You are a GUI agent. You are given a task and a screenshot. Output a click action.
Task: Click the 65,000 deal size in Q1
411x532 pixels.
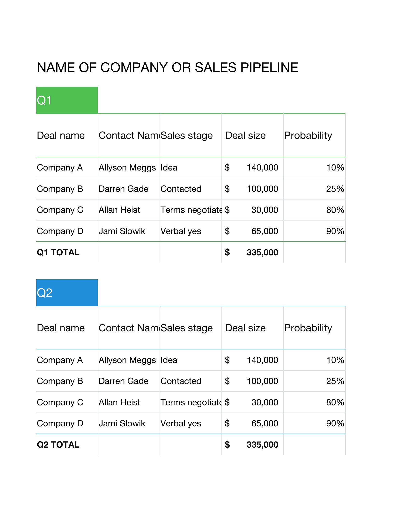(x=264, y=231)
